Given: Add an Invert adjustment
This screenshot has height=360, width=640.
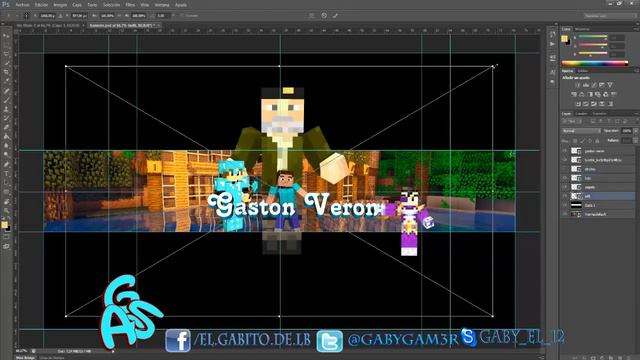Looking at the screenshot, I should [578, 104].
